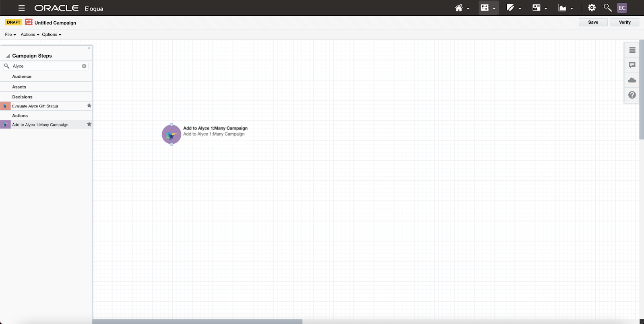Click the node's gray subtitle text
The image size is (644, 324).
[214, 134]
